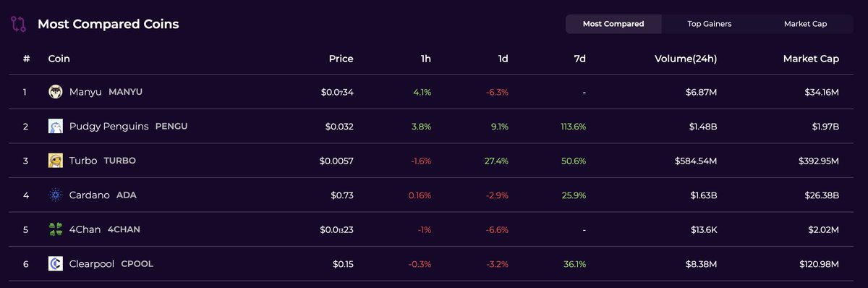Viewport: 868px width, 288px height.
Task: Click the Cardano ADA logo icon
Action: [56, 195]
